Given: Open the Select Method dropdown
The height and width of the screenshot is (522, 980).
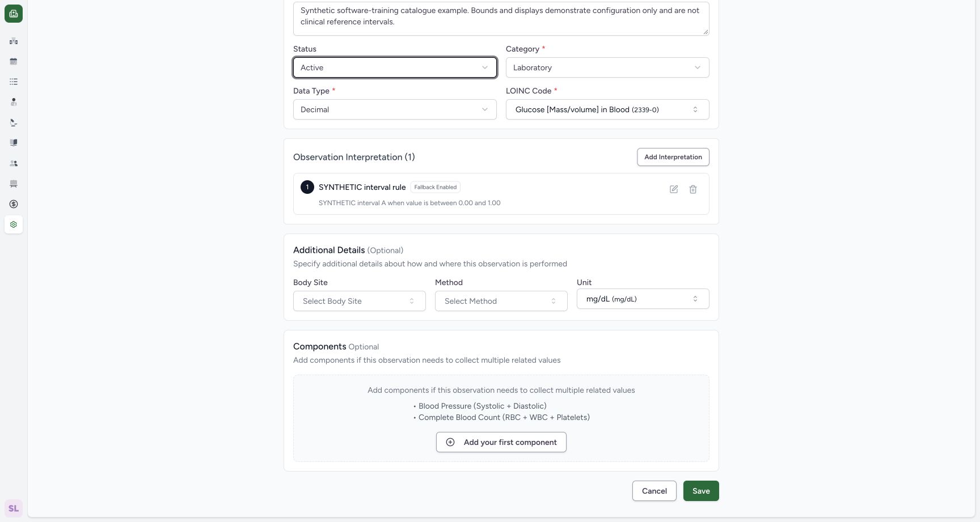Looking at the screenshot, I should 501,301.
